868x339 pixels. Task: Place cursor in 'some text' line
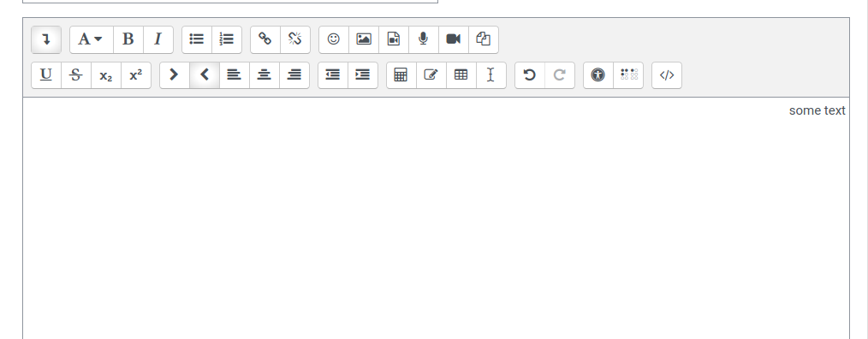tap(817, 110)
